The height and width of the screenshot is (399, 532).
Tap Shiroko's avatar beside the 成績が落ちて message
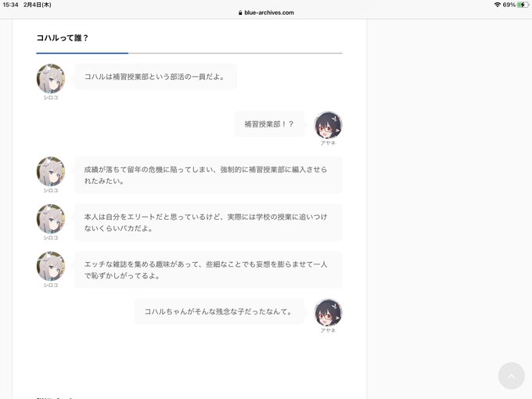tap(51, 171)
